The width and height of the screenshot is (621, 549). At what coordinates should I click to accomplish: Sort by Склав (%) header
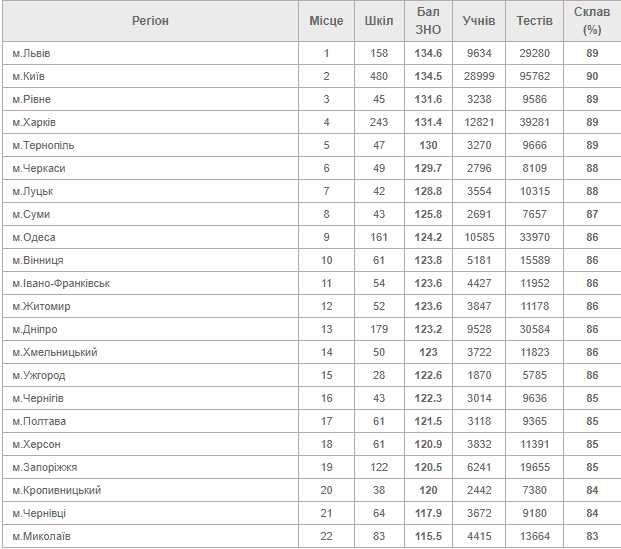(592, 21)
